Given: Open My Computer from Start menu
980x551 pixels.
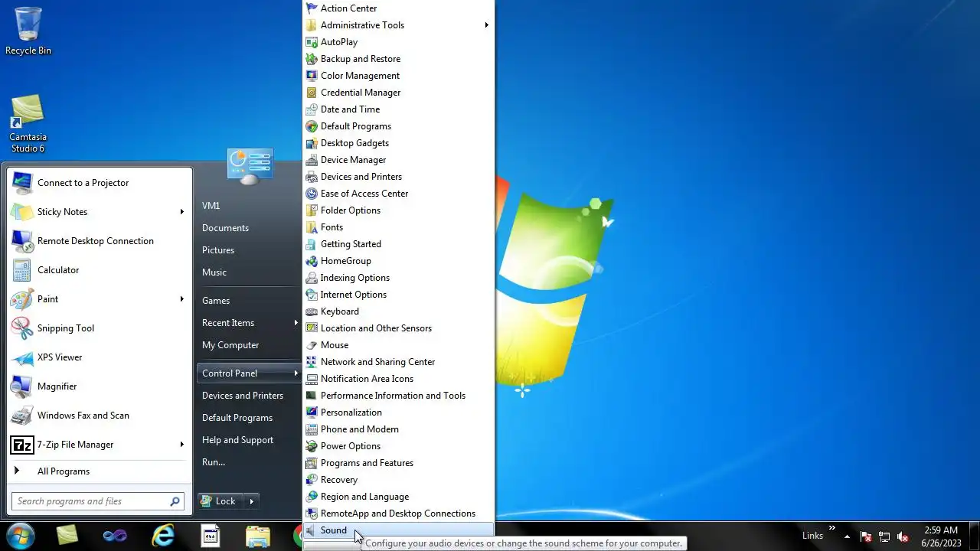Looking at the screenshot, I should point(230,345).
